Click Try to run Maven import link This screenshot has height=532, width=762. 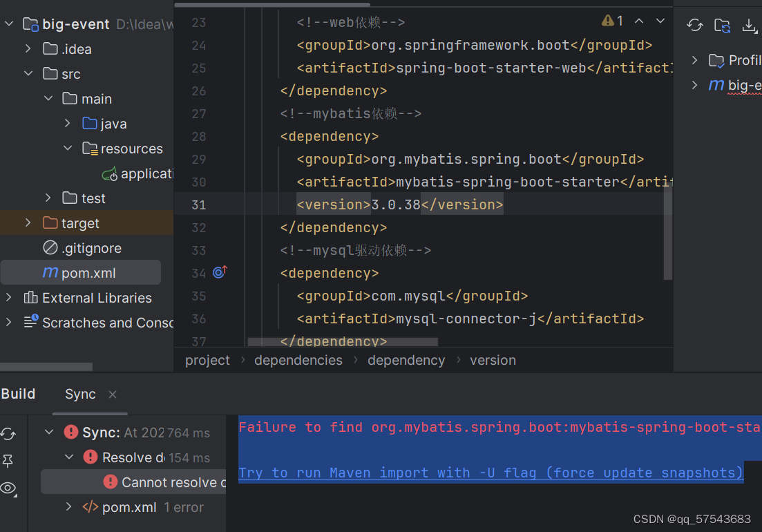(x=490, y=473)
